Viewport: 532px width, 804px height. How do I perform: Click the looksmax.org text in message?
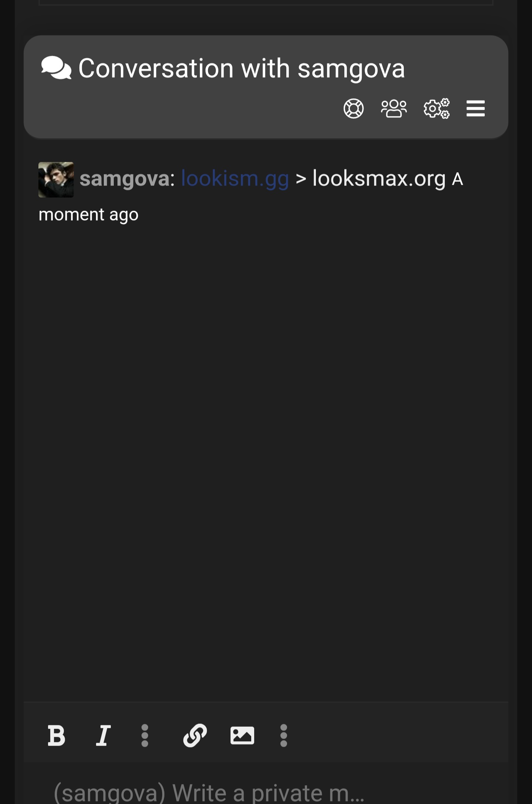pyautogui.click(x=379, y=179)
